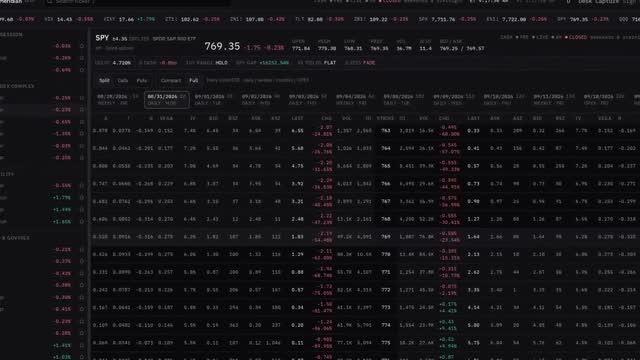
Task: Show only Calls in the option chain
Action: (x=123, y=80)
